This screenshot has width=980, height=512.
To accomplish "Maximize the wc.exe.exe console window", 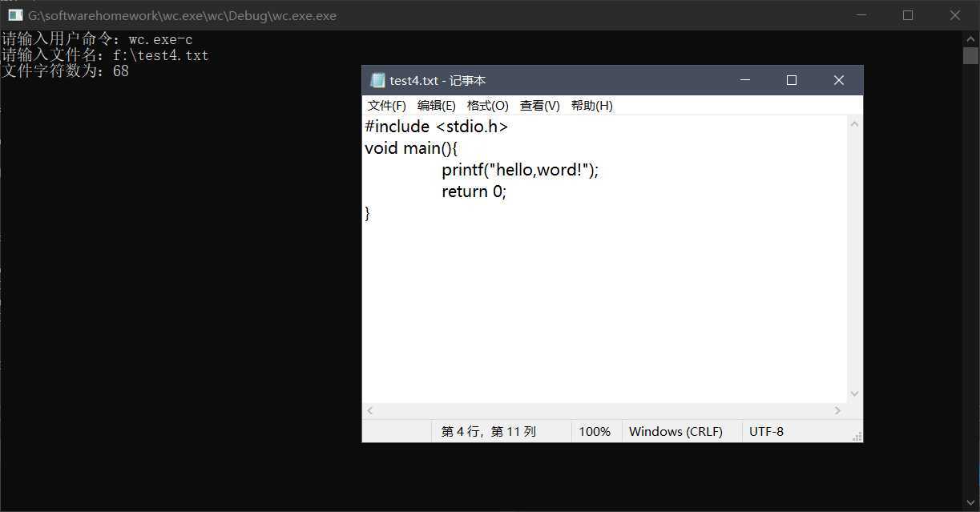I will pos(908,15).
